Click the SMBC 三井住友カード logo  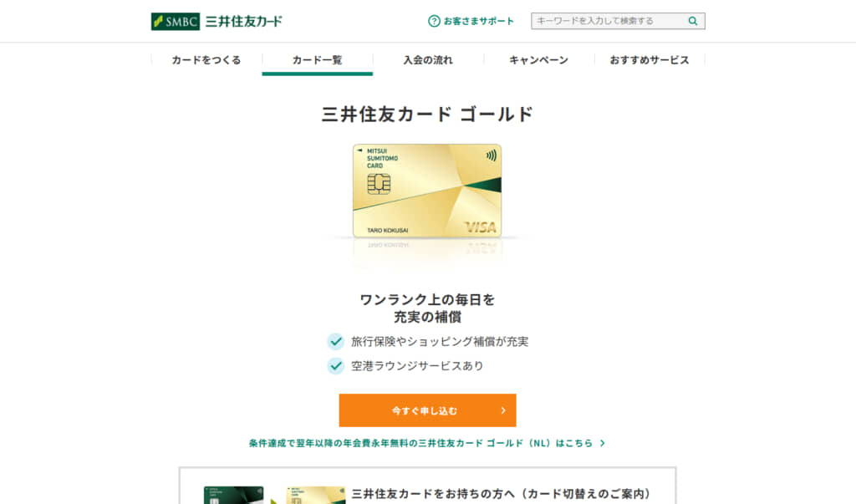click(x=217, y=21)
